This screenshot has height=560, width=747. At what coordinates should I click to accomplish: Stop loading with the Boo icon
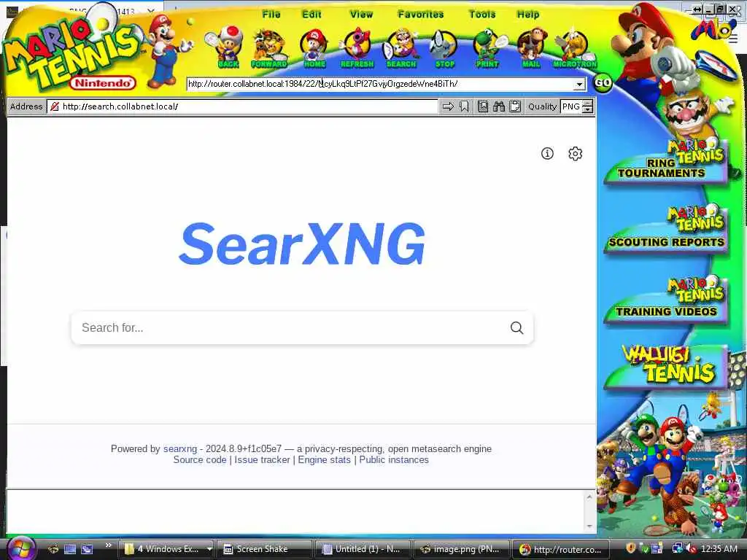444,47
